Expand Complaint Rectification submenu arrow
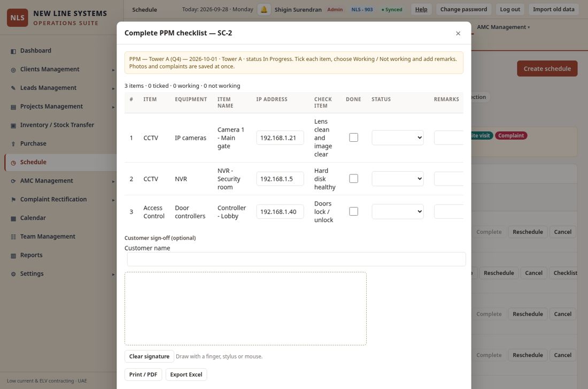Image resolution: width=588 pixels, height=389 pixels. coord(113,200)
